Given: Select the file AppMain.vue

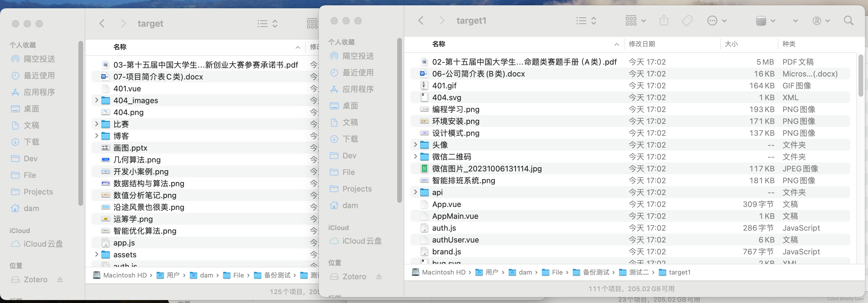Looking at the screenshot, I should pos(630,216).
